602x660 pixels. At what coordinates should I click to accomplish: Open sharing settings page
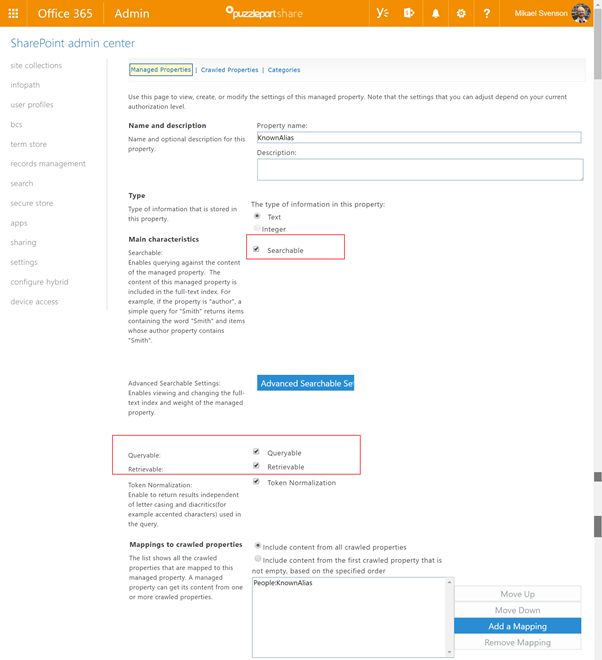click(x=24, y=242)
